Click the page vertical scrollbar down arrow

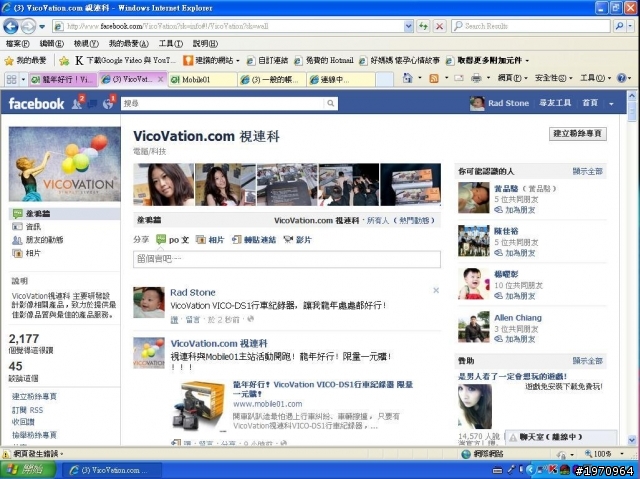632,440
